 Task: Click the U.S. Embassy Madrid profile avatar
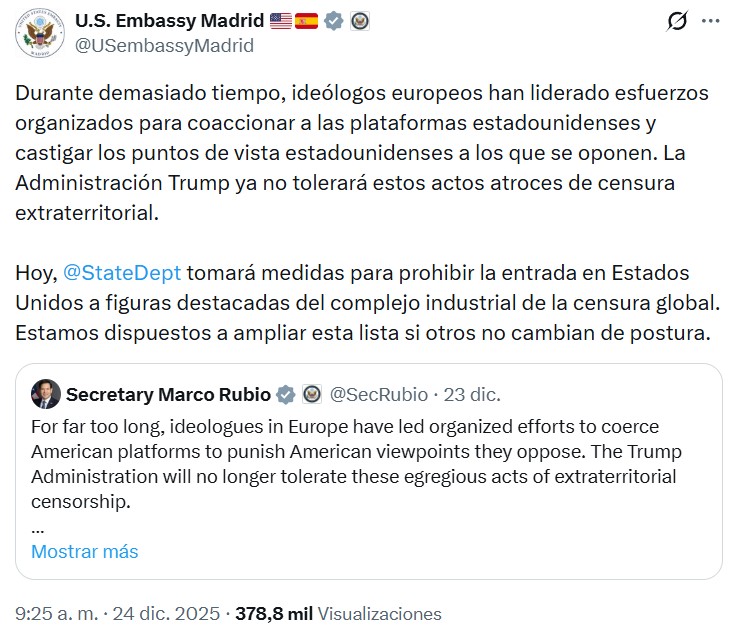click(40, 32)
